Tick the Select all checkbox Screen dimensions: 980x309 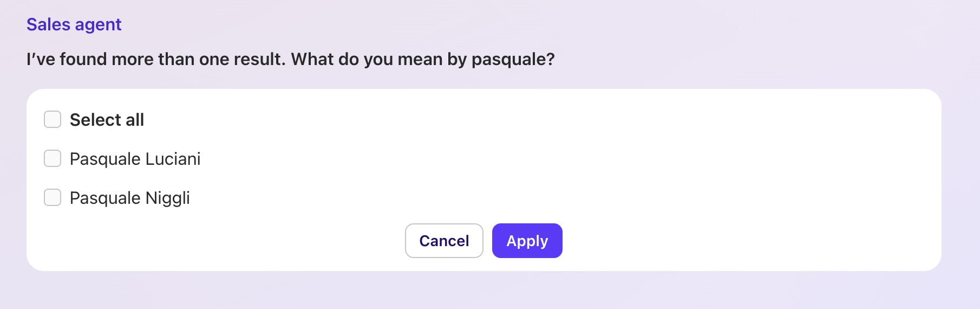(x=53, y=119)
